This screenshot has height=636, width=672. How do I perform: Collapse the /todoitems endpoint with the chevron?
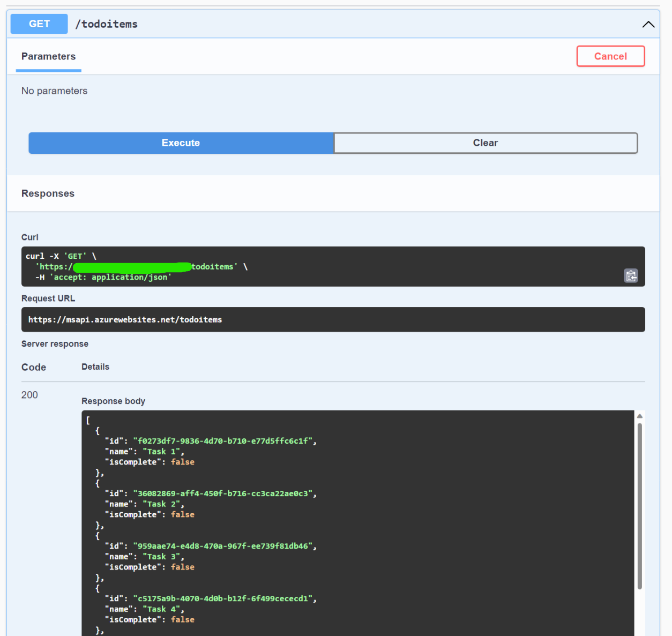point(648,24)
